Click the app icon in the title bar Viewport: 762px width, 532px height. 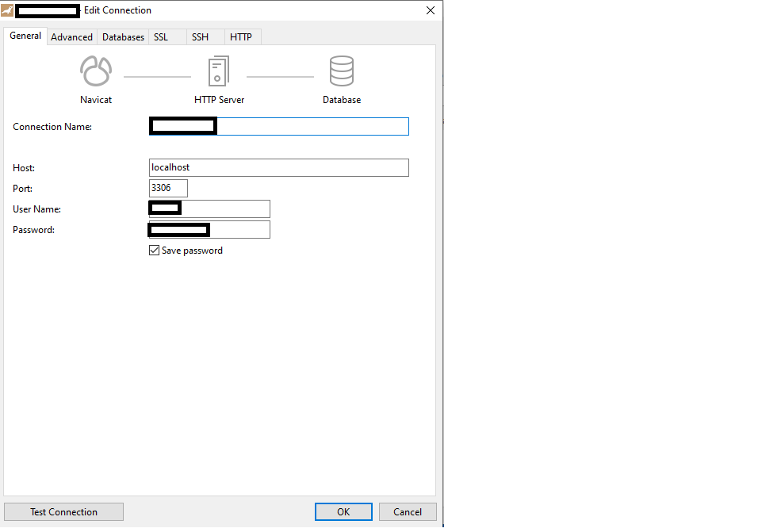point(7,10)
